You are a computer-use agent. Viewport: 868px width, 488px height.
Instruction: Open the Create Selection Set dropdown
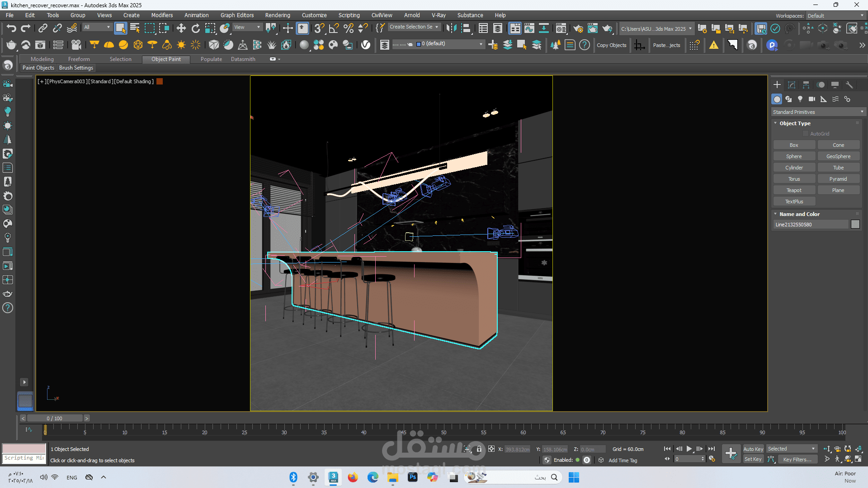(x=414, y=27)
